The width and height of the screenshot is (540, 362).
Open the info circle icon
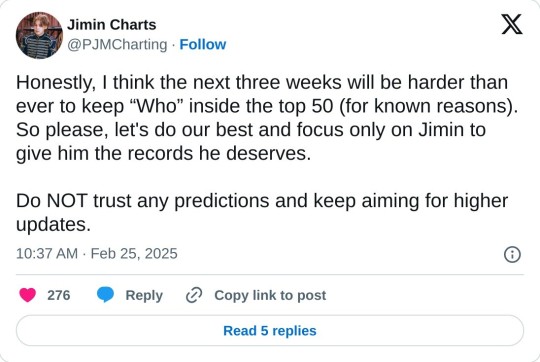(x=512, y=255)
